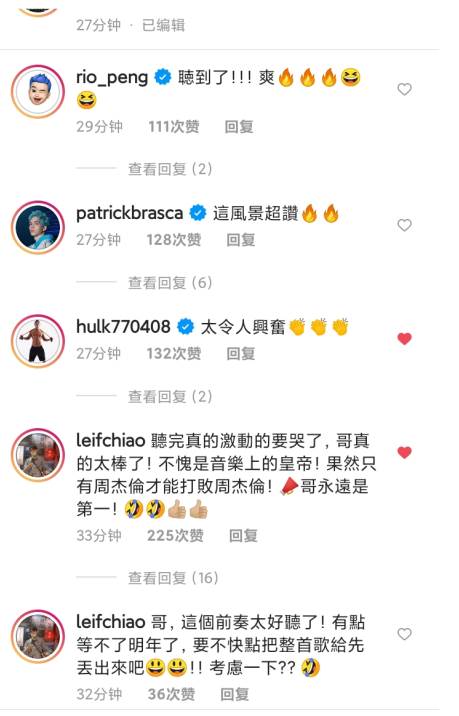
Task: Open the rio_peng username link
Action: 112,78
